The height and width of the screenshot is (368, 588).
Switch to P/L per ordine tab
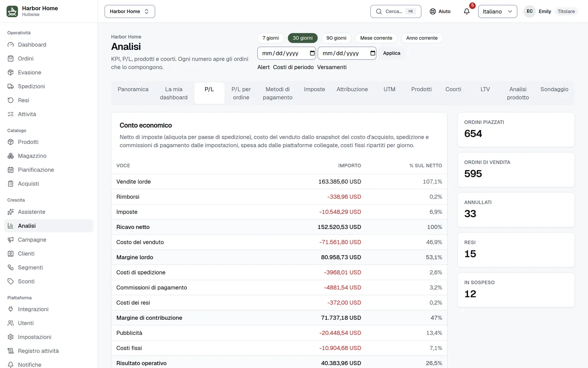click(x=241, y=93)
